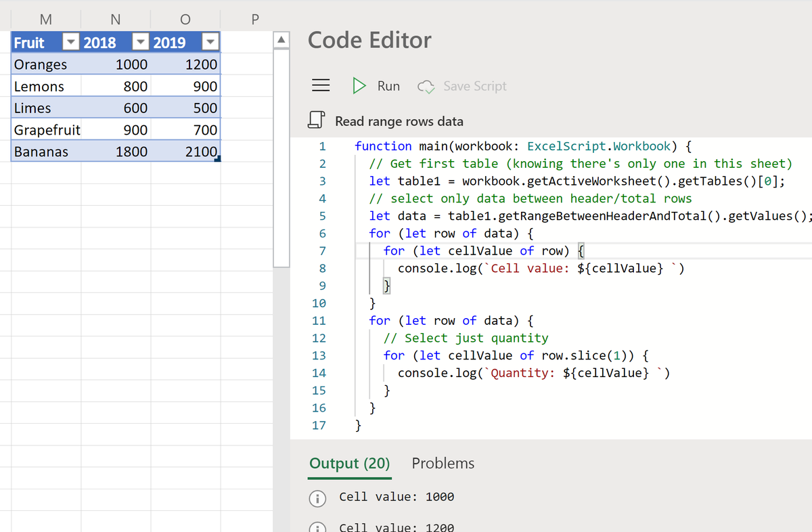The height and width of the screenshot is (532, 812).
Task: Place cursor on function main line
Action: (x=522, y=146)
